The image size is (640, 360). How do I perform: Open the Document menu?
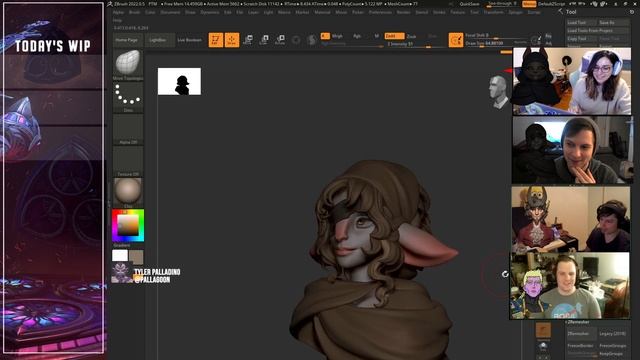170,12
